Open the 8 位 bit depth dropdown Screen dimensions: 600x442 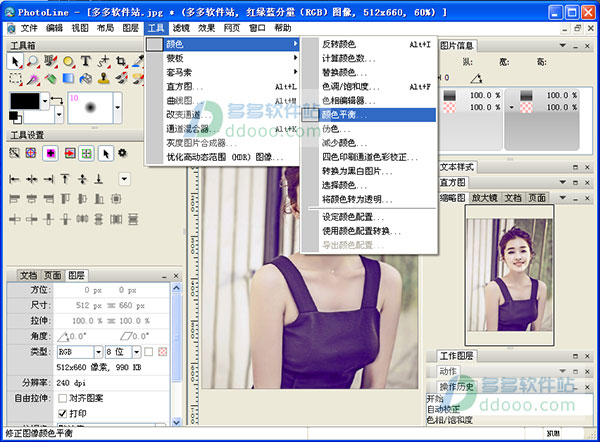(x=137, y=351)
